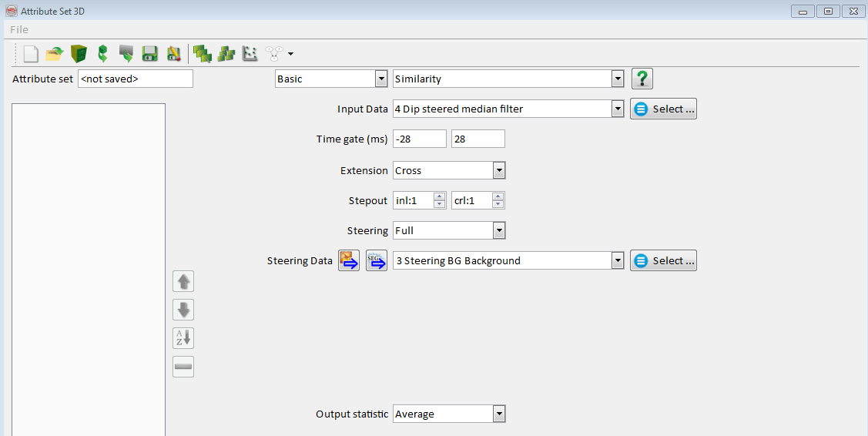Click the green help question mark button
The width and height of the screenshot is (868, 436).
[642, 79]
